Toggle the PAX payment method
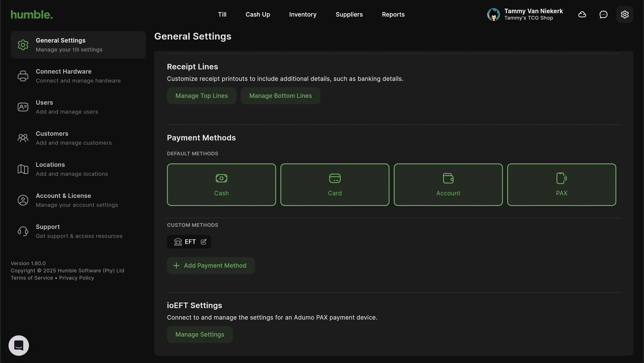This screenshot has width=644, height=363. [561, 185]
